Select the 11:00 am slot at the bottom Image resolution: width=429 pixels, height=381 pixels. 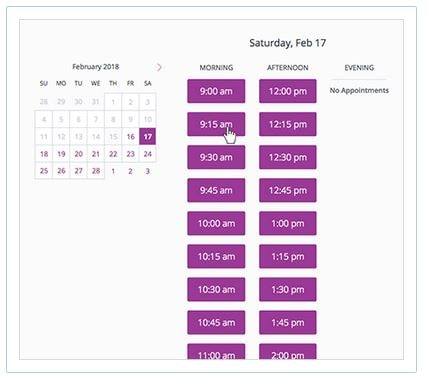pyautogui.click(x=216, y=352)
